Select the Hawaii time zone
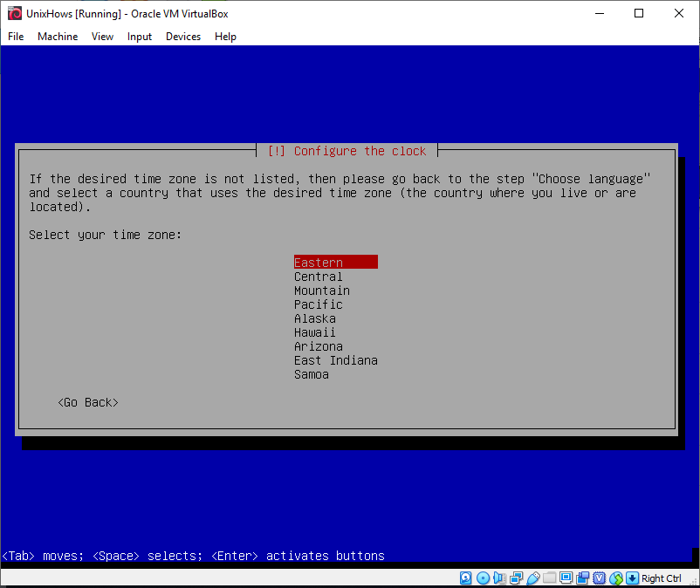700x588 pixels. click(336, 332)
